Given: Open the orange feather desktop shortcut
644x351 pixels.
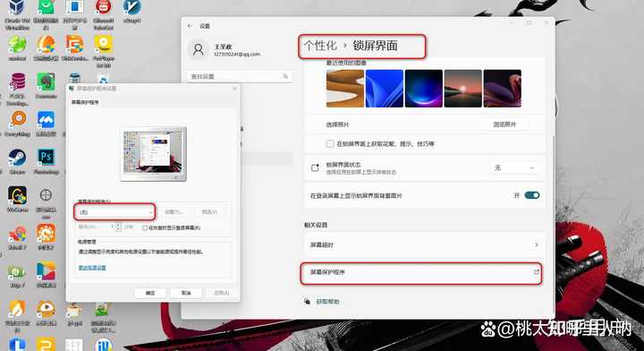Looking at the screenshot, I should (x=17, y=309).
